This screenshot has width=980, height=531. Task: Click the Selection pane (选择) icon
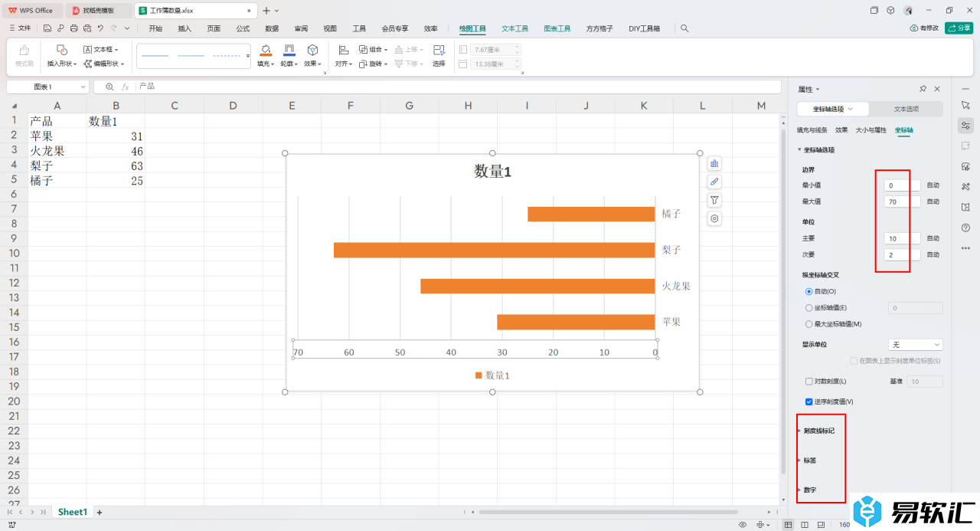439,50
